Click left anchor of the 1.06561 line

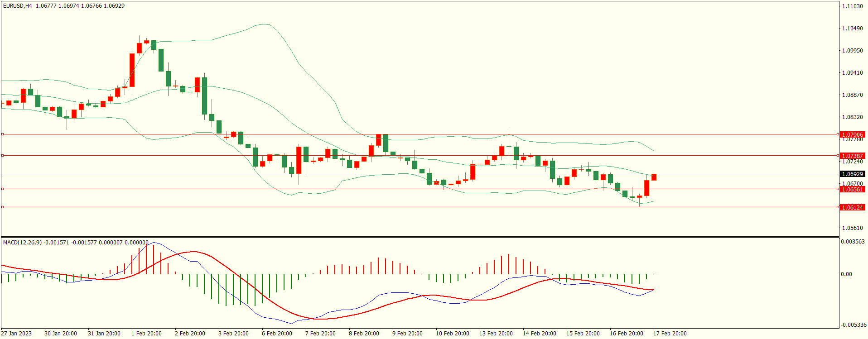(x=2, y=189)
